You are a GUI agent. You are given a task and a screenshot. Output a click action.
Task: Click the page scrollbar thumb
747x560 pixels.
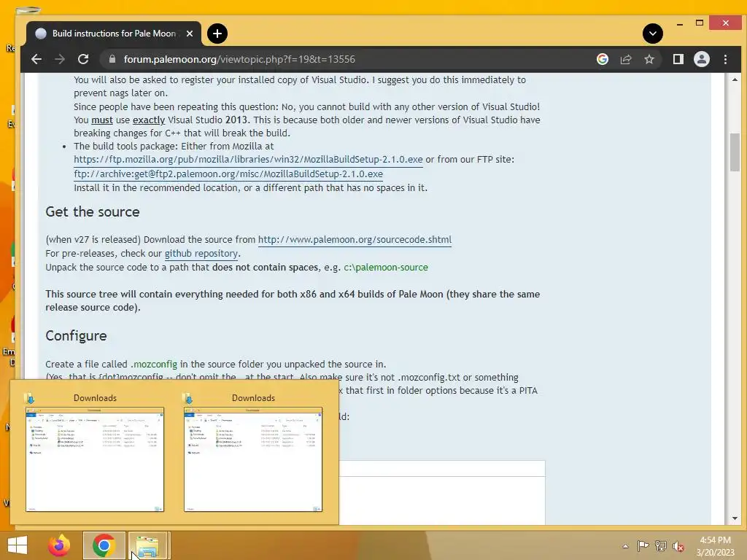[735, 152]
